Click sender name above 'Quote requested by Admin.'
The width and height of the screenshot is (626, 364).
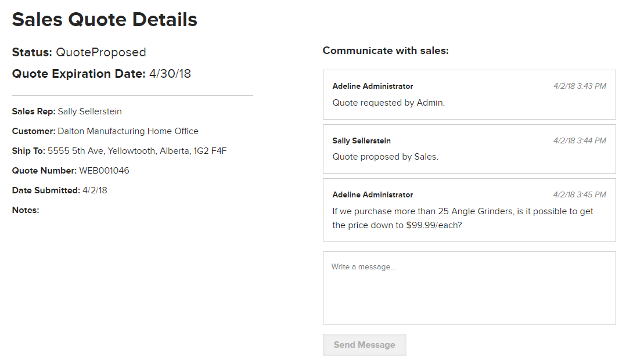point(373,86)
